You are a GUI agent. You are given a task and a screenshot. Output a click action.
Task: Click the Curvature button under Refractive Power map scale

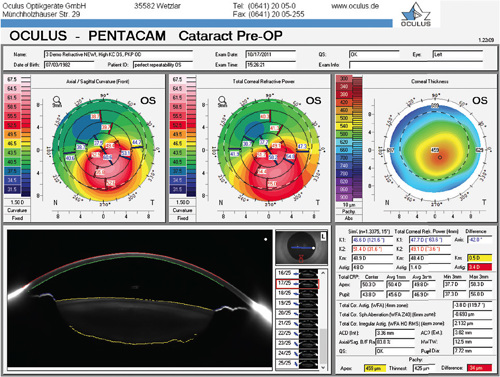pyautogui.click(x=182, y=210)
